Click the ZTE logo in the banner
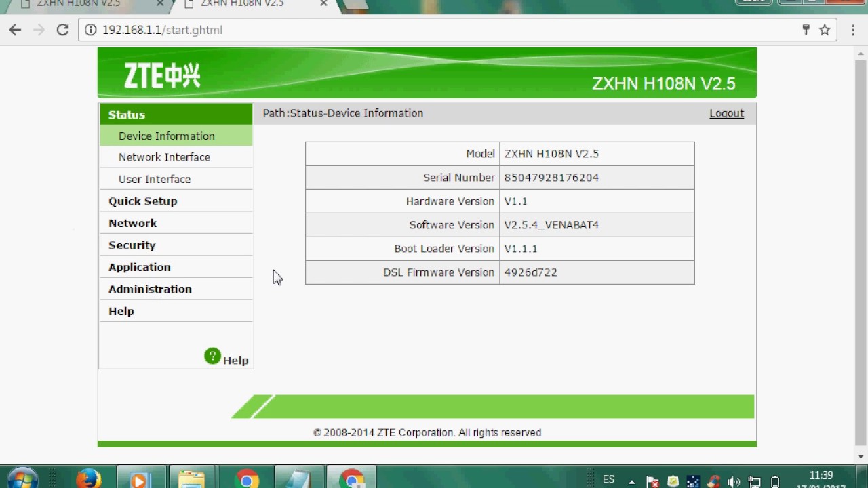 coord(162,76)
